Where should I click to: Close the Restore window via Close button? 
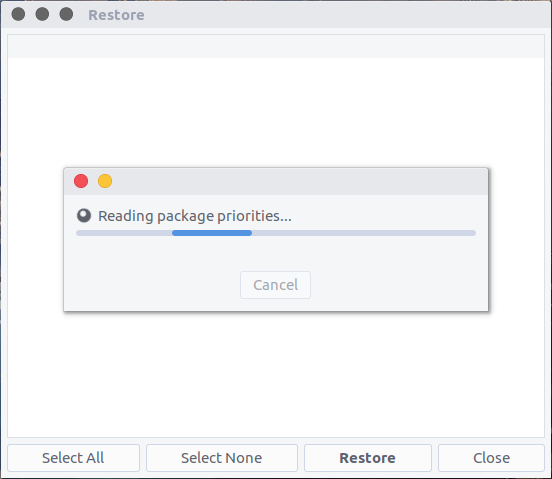pos(491,458)
